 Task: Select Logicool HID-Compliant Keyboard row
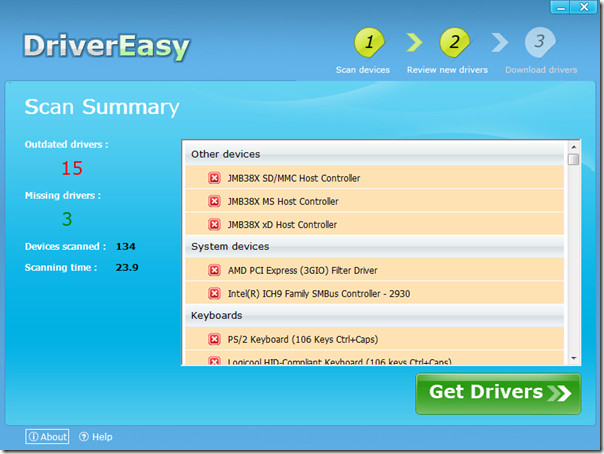pyautogui.click(x=374, y=358)
